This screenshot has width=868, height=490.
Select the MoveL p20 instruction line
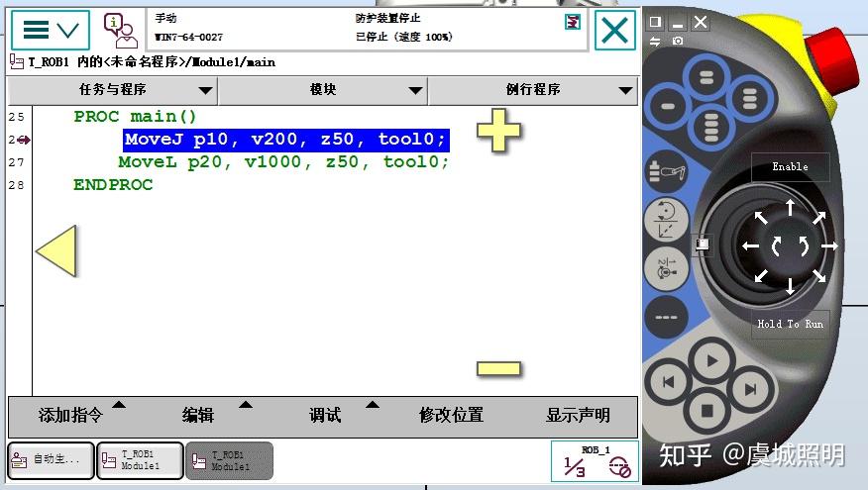point(283,162)
